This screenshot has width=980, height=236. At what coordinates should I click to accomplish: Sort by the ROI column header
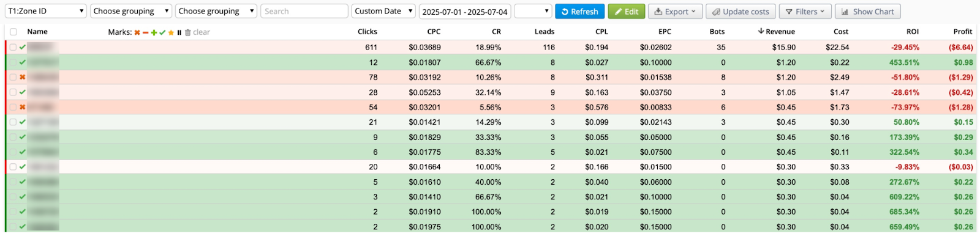913,32
